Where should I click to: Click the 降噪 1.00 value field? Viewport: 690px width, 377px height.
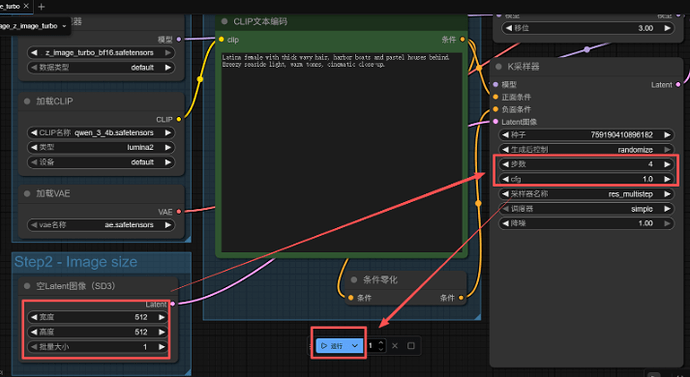pos(586,223)
